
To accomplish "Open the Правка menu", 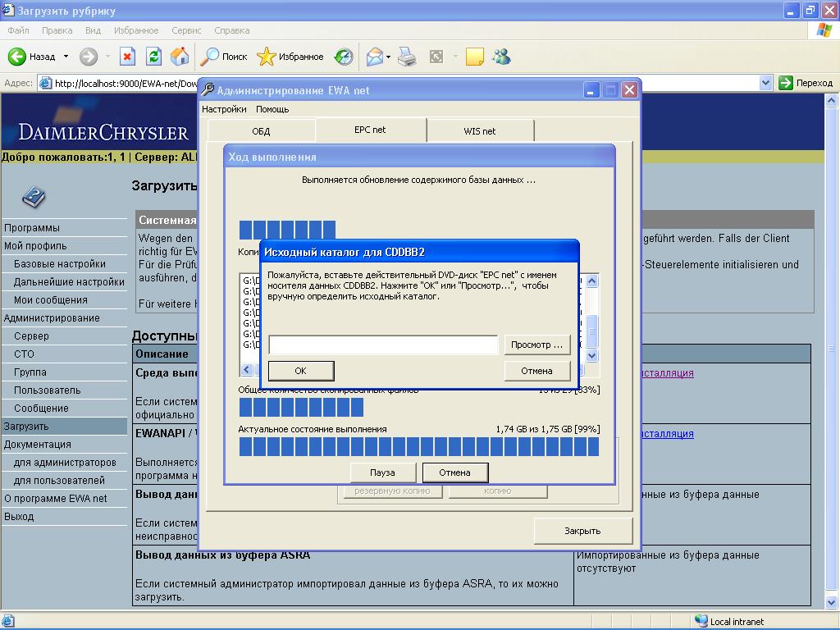I will 57,30.
